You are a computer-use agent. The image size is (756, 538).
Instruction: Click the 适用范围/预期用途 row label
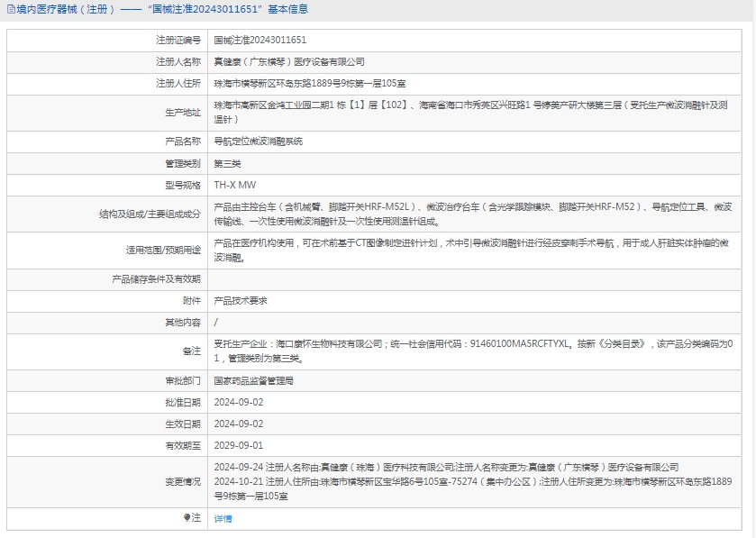pos(163,250)
